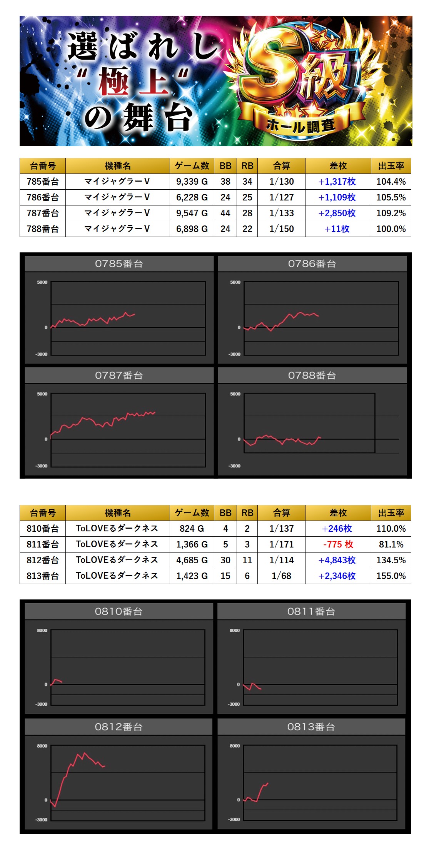429x868 pixels.
Task: Select the +2,850枚 difference value
Action: tap(337, 213)
